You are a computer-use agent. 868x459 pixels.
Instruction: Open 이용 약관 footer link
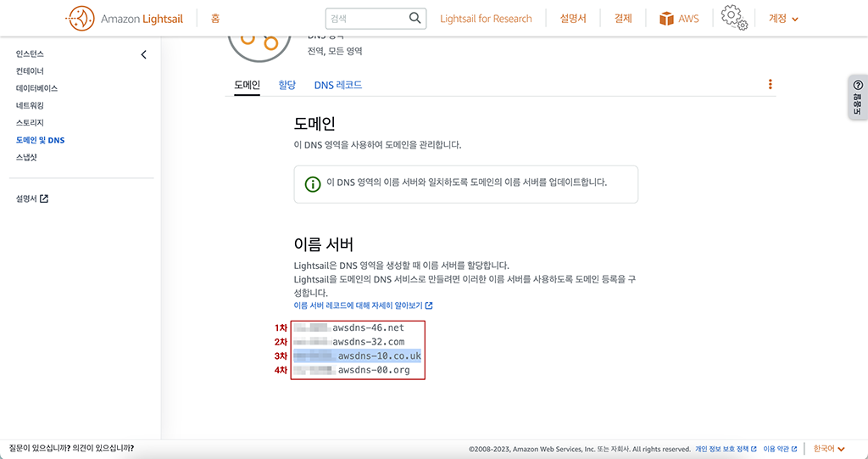coord(780,449)
